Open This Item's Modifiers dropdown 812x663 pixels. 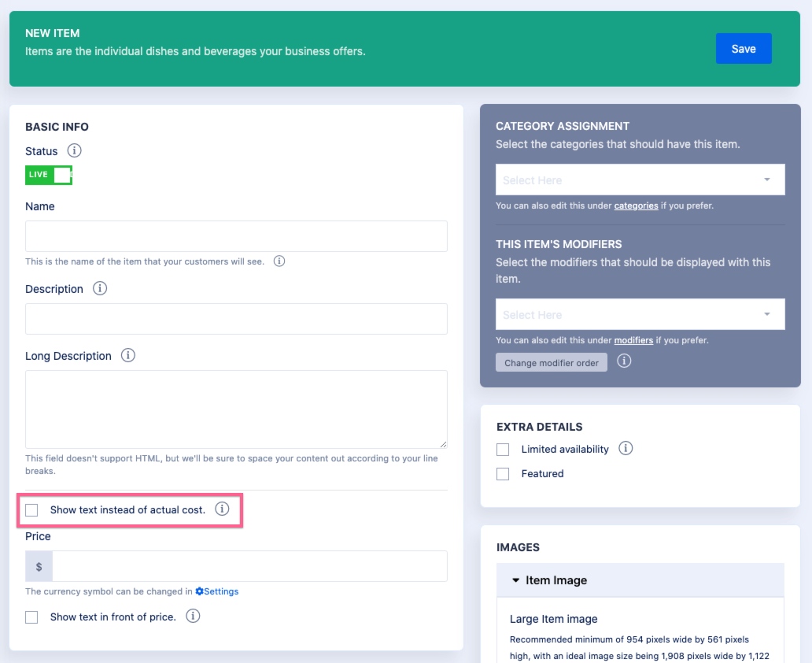[640, 314]
